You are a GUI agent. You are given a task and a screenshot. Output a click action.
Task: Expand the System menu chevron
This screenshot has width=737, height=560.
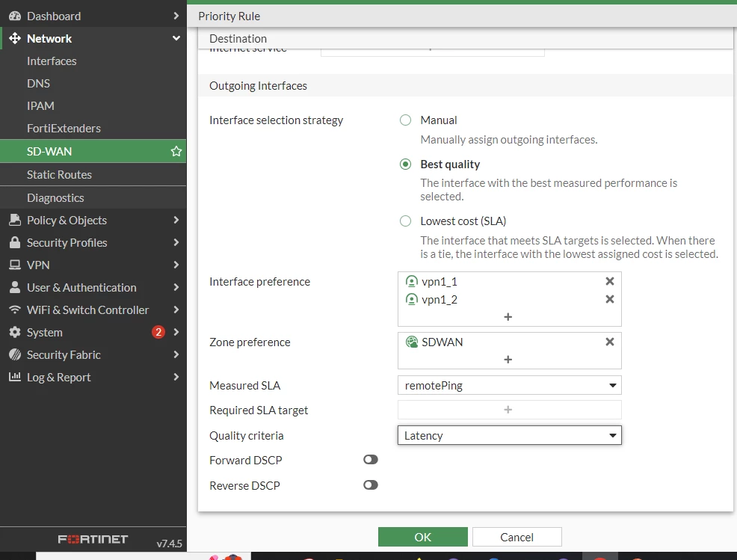pos(176,333)
